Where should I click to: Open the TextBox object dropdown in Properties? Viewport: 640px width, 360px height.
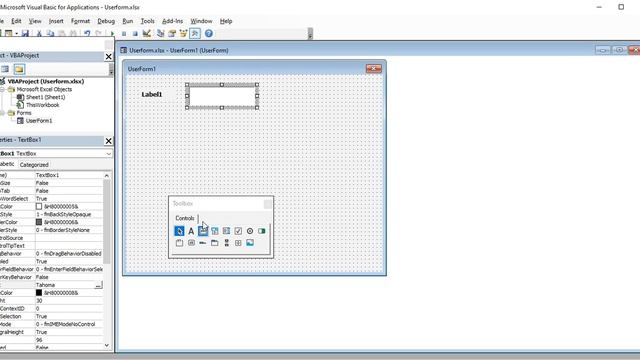[108, 154]
